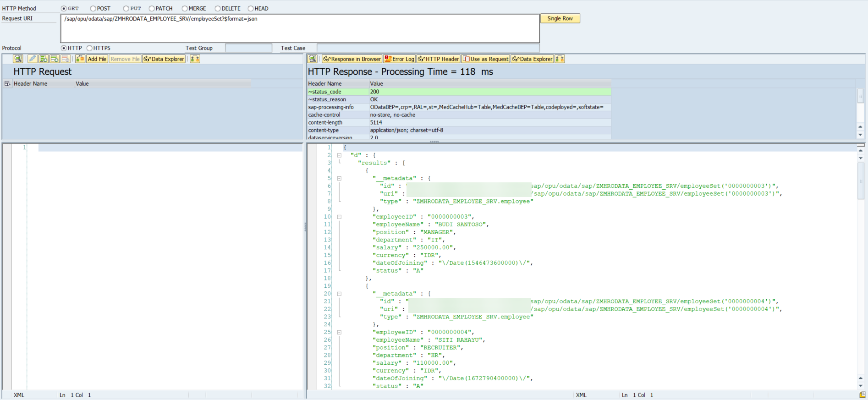
Task: Click the Value column header in response table
Action: coord(490,84)
